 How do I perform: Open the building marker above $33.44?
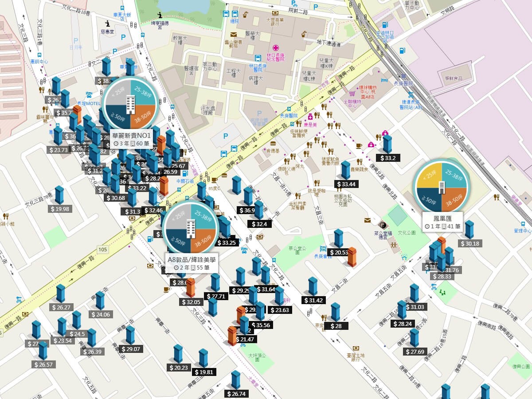pyautogui.click(x=346, y=170)
